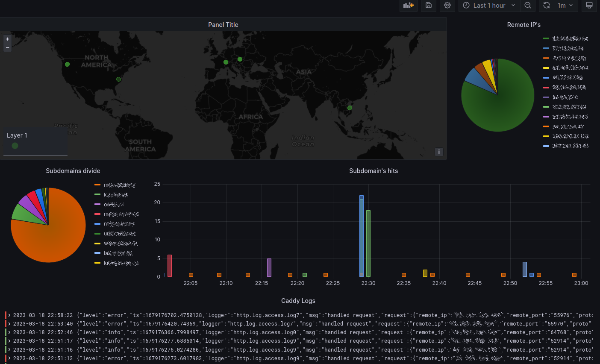Toggle the first green Remote IP's legend entry

(566, 38)
